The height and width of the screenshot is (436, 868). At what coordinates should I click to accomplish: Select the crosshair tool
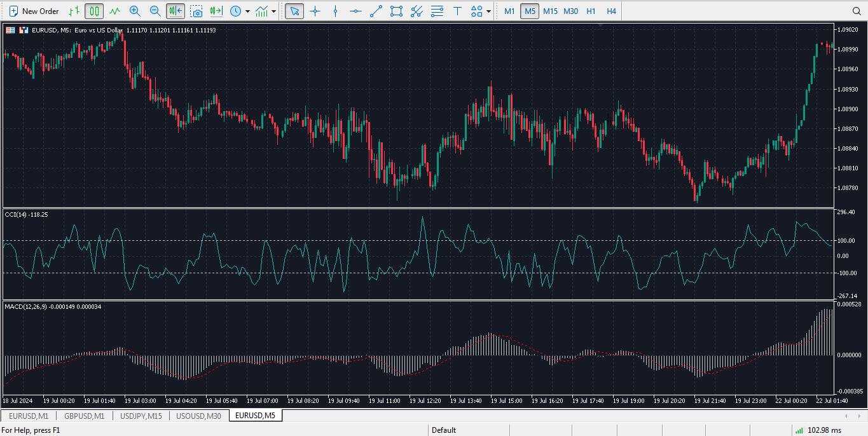(x=315, y=11)
